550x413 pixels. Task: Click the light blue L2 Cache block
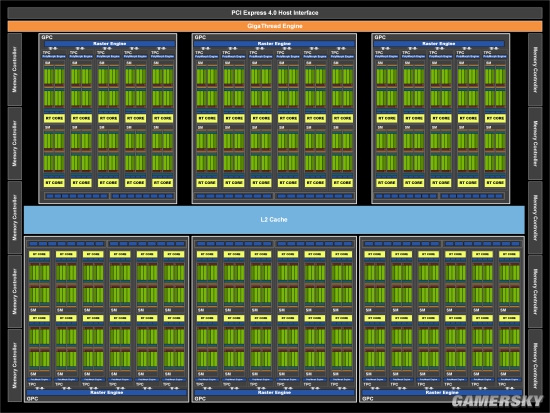click(x=274, y=220)
